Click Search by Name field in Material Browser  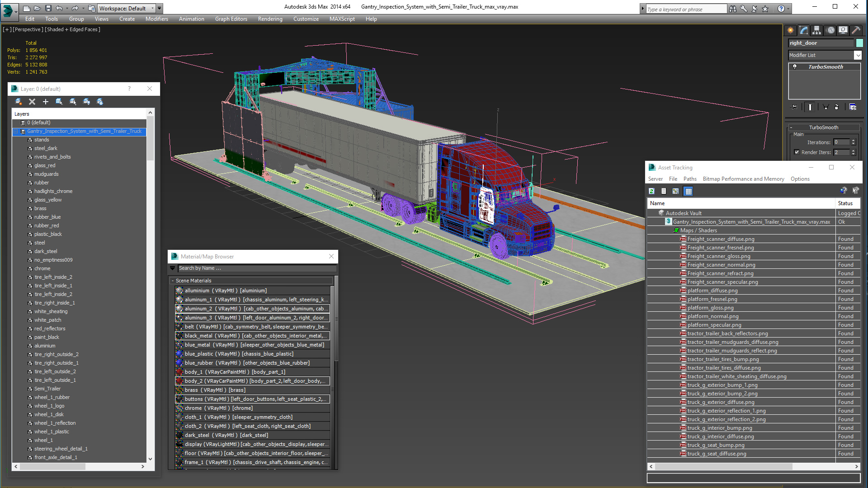click(257, 268)
